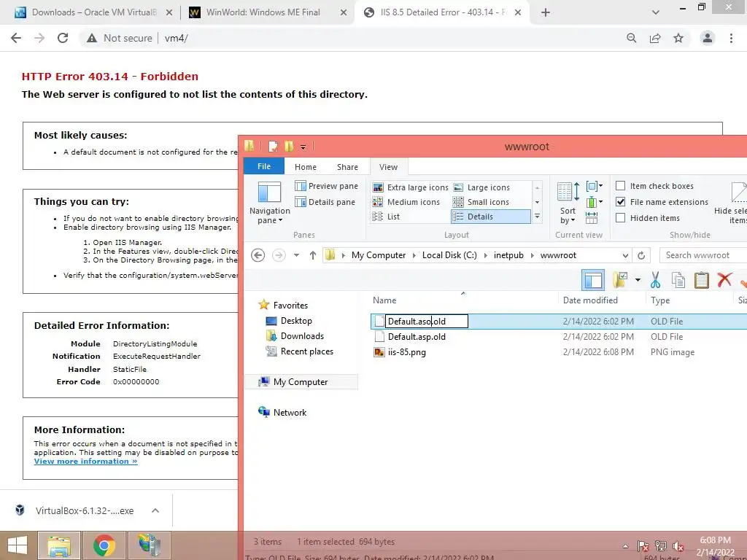Open the Windows Start button

pos(18,545)
